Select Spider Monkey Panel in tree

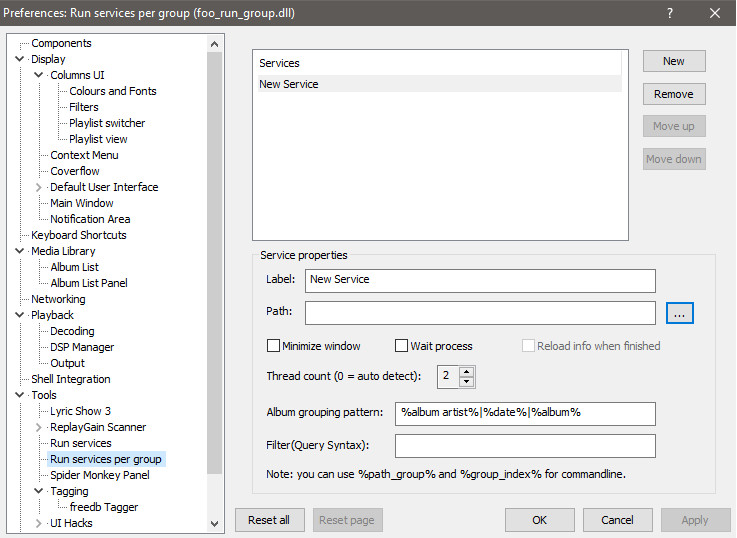99,475
